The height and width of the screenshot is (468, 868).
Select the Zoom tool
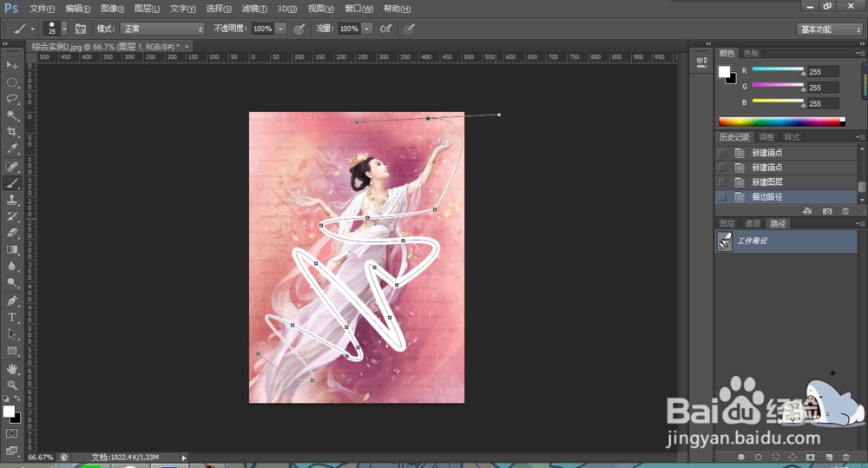pyautogui.click(x=11, y=385)
